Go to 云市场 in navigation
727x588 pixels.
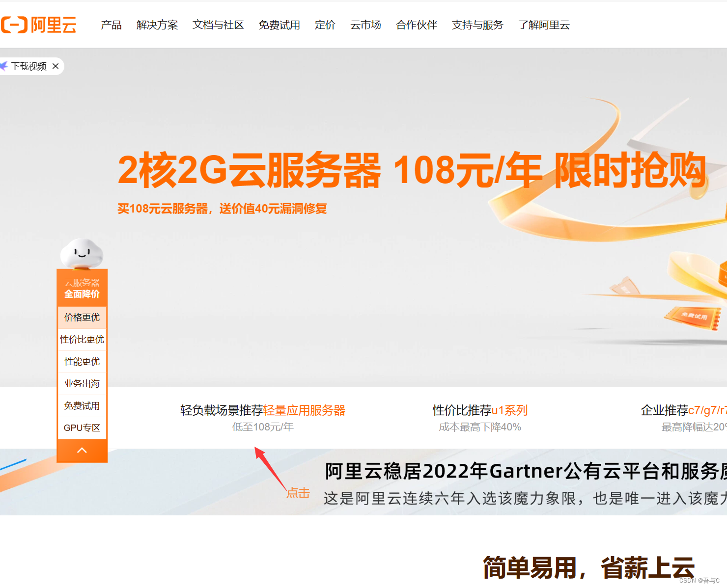pos(365,25)
